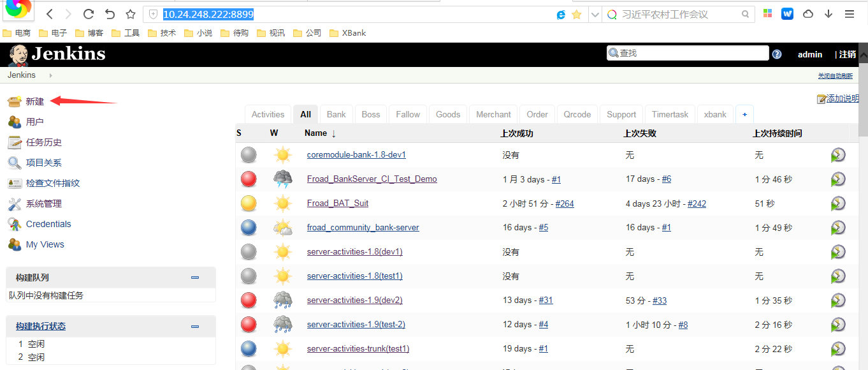868x370 pixels.
Task: Schedule a build for server-activities-1.9(dev2)
Action: [838, 300]
